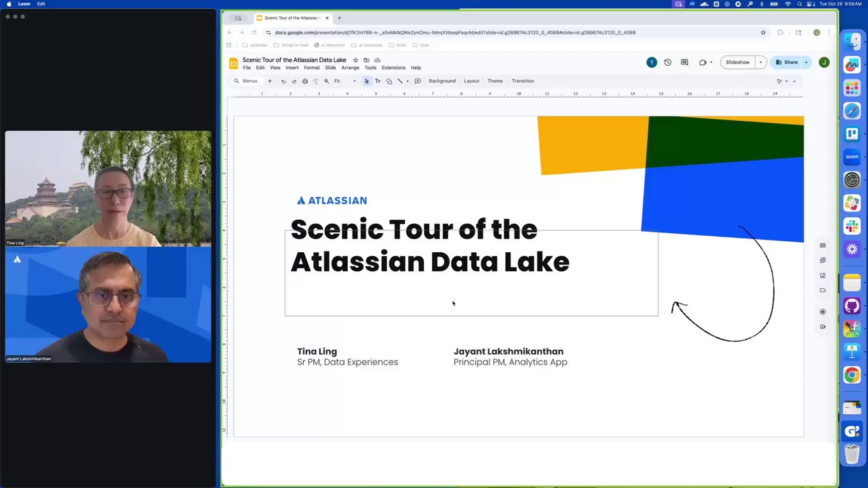The height and width of the screenshot is (488, 868).
Task: Open the Tools menu
Action: [x=370, y=68]
